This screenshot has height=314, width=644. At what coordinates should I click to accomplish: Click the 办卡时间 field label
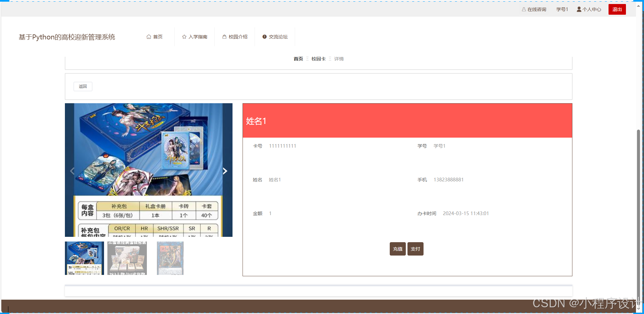click(x=427, y=213)
